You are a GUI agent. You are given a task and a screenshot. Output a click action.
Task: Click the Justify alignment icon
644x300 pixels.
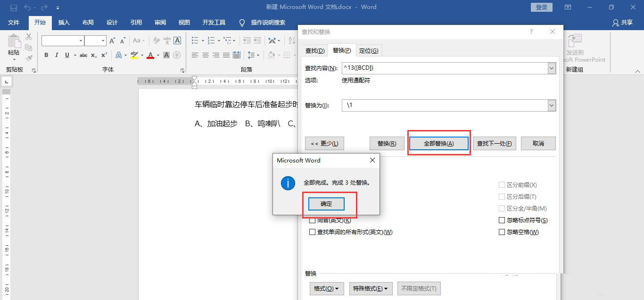tap(226, 55)
